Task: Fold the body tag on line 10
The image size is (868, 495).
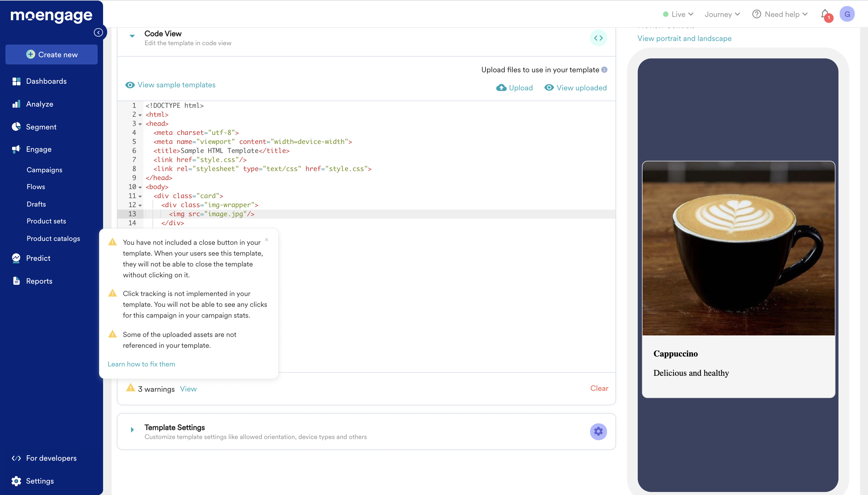Action: pyautogui.click(x=140, y=187)
